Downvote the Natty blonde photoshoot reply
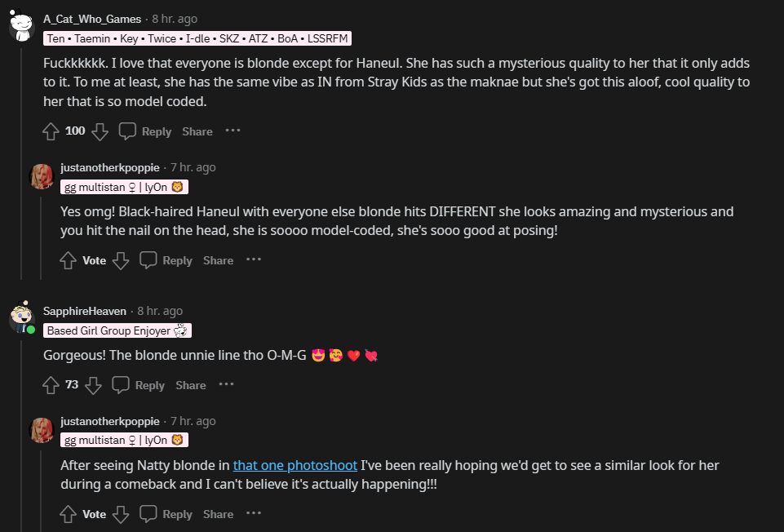784x532 pixels. 120,514
